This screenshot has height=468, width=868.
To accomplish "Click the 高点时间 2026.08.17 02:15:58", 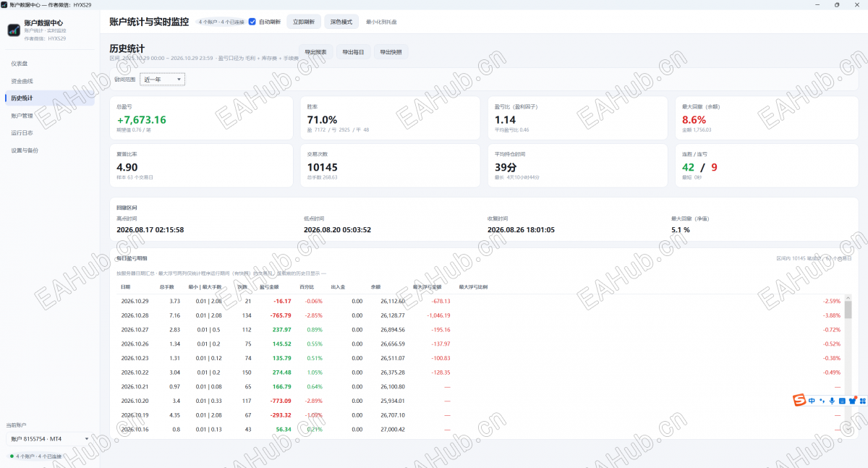I will pyautogui.click(x=150, y=229).
